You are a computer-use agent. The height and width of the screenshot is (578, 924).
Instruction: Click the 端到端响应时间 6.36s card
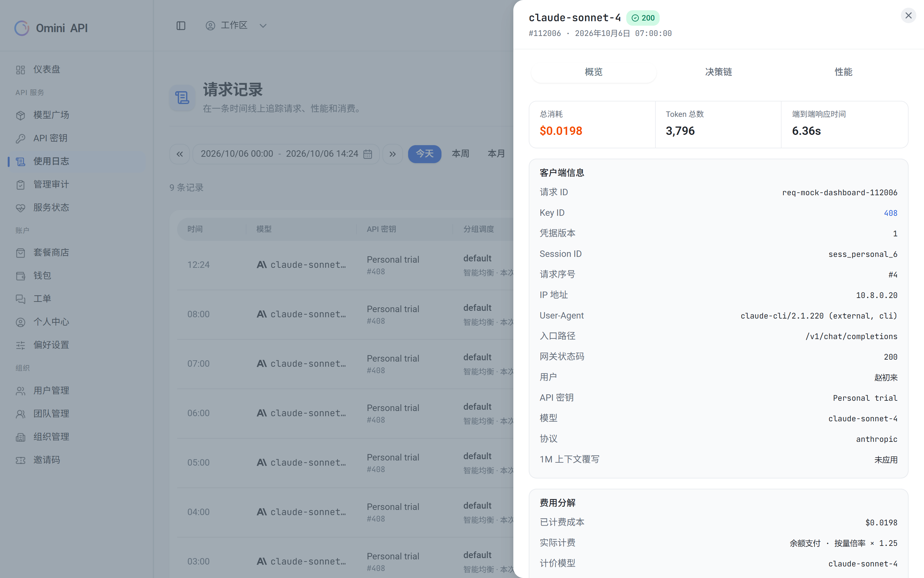point(844,125)
